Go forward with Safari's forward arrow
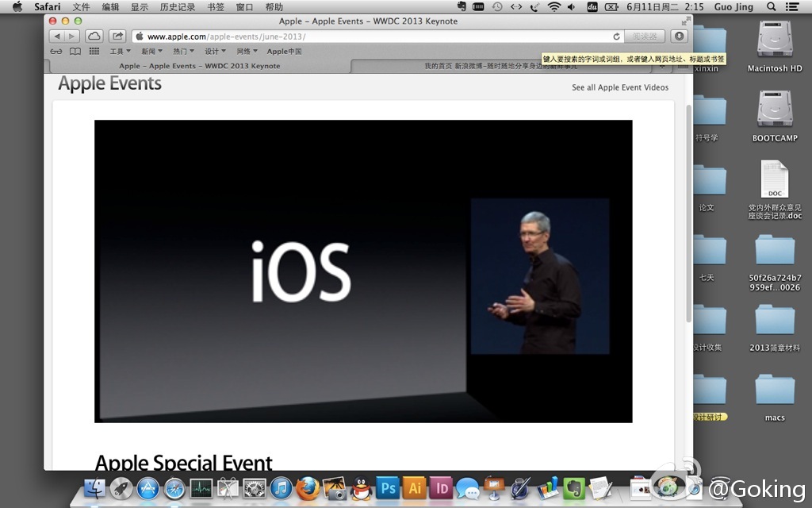This screenshot has width=812, height=508. 71,37
